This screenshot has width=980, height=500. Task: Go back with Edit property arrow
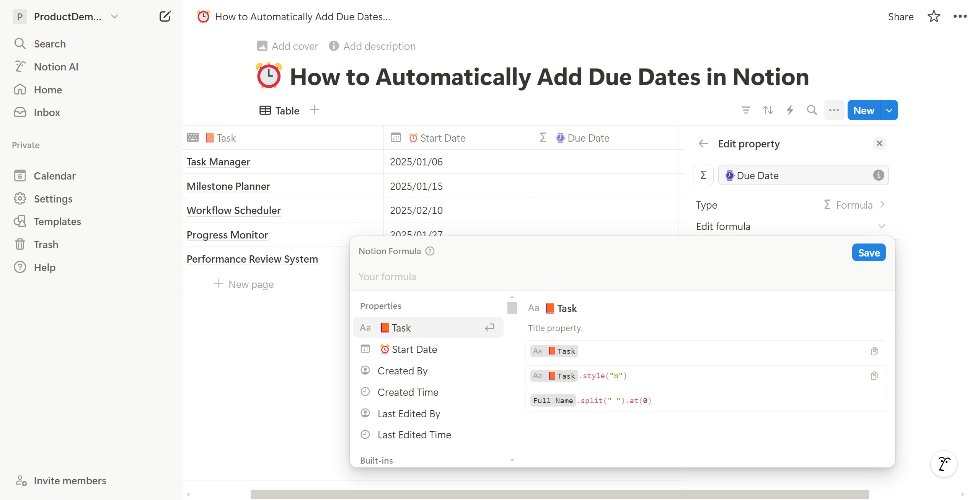703,144
